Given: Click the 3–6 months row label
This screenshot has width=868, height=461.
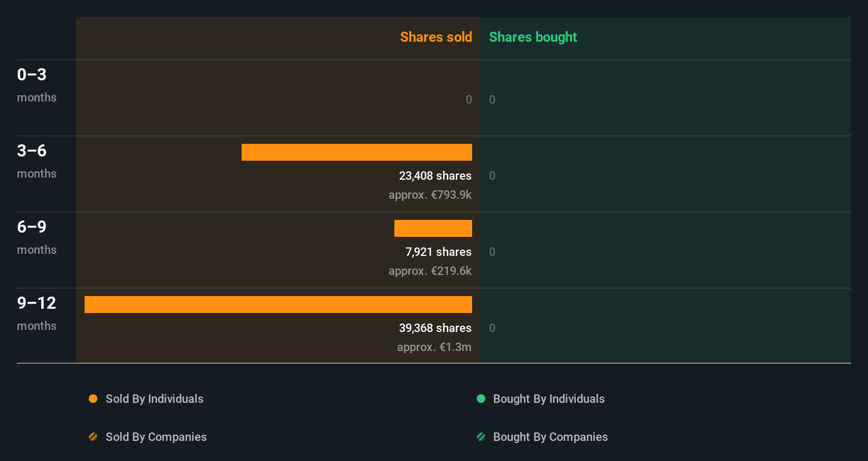Looking at the screenshot, I should pos(36,161).
